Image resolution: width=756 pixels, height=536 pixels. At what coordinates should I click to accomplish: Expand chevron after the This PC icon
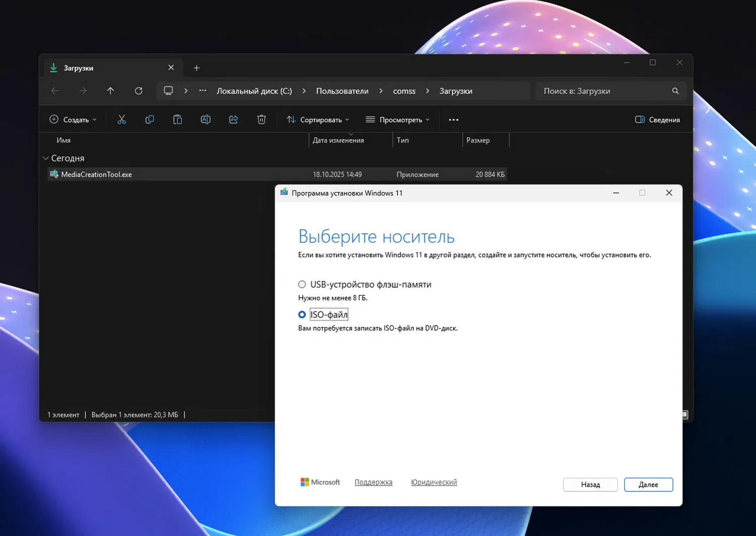(186, 91)
